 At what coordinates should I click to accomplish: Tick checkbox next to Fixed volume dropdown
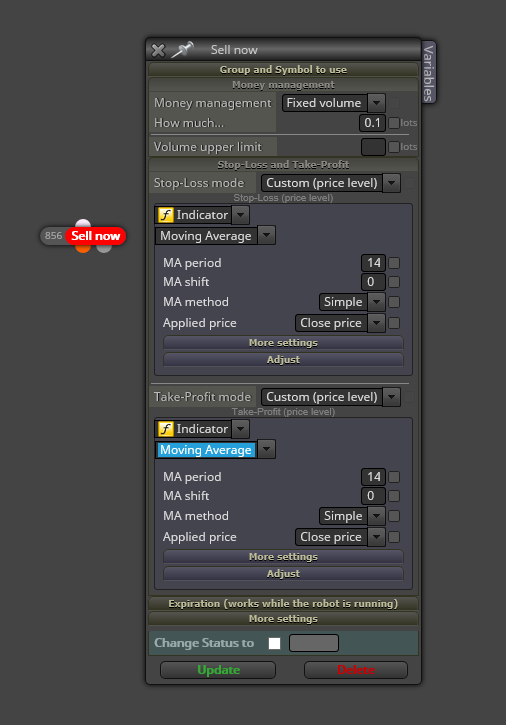pyautogui.click(x=395, y=103)
